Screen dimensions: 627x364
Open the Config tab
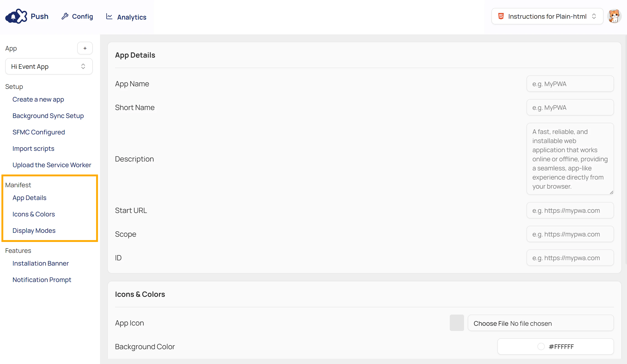pyautogui.click(x=77, y=16)
